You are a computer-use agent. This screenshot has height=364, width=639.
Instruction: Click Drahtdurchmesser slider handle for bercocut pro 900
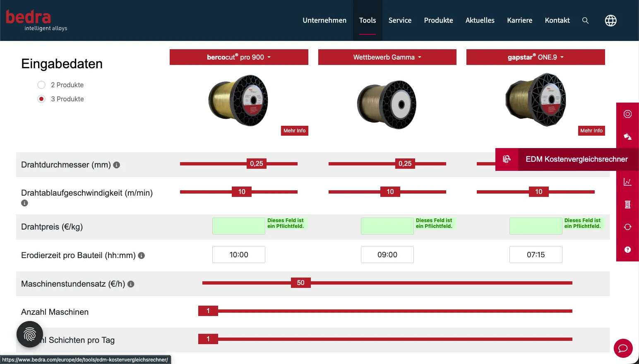tap(257, 164)
